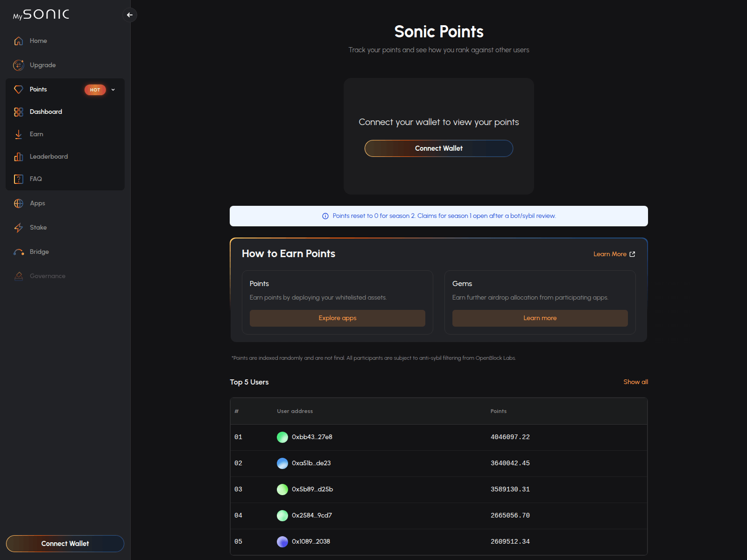The height and width of the screenshot is (560, 747).
Task: Click the Explore apps button
Action: [338, 318]
